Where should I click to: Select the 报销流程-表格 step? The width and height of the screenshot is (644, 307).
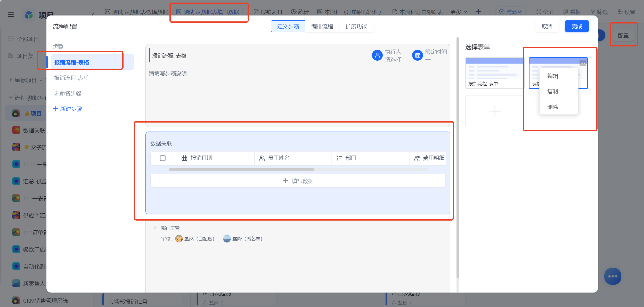(92, 62)
